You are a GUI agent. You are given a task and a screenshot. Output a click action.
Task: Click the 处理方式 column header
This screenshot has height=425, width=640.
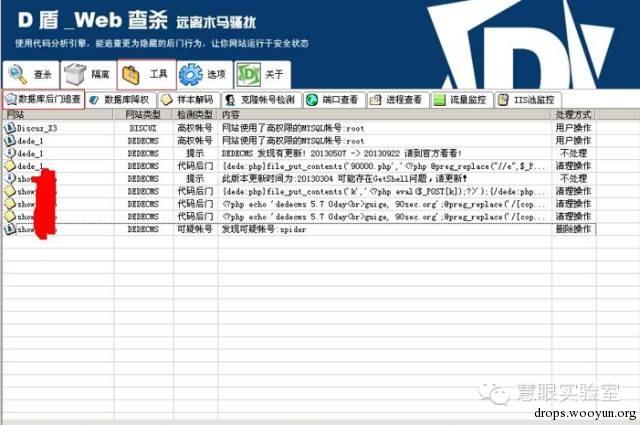[x=573, y=115]
